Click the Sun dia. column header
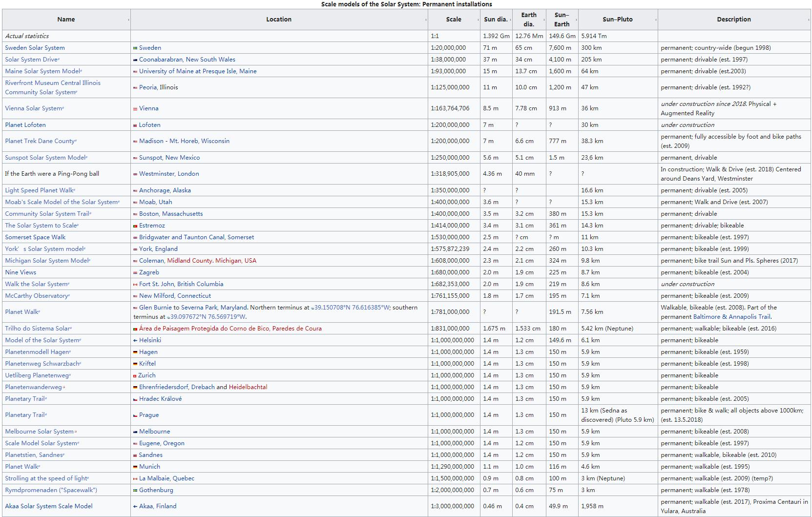The image size is (812, 517). [496, 20]
